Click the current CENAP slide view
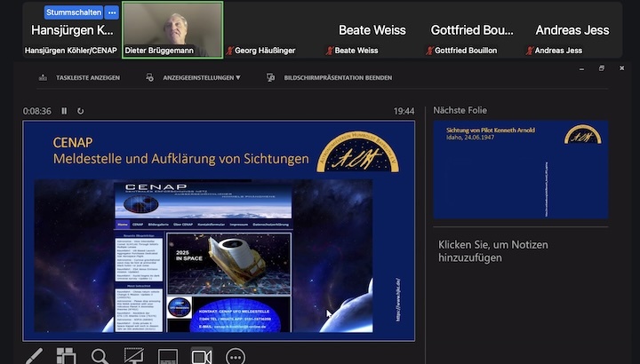Image resolution: width=640 pixels, height=364 pixels. pyautogui.click(x=218, y=230)
